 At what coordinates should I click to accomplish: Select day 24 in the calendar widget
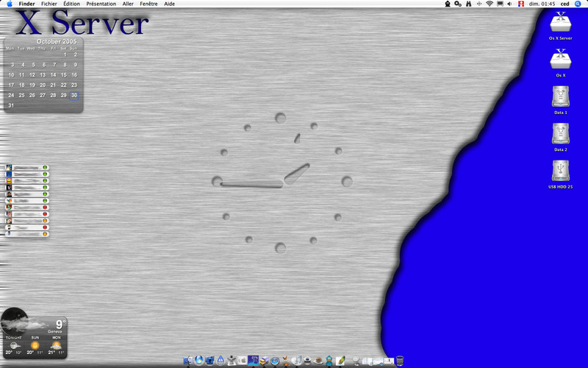11,96
